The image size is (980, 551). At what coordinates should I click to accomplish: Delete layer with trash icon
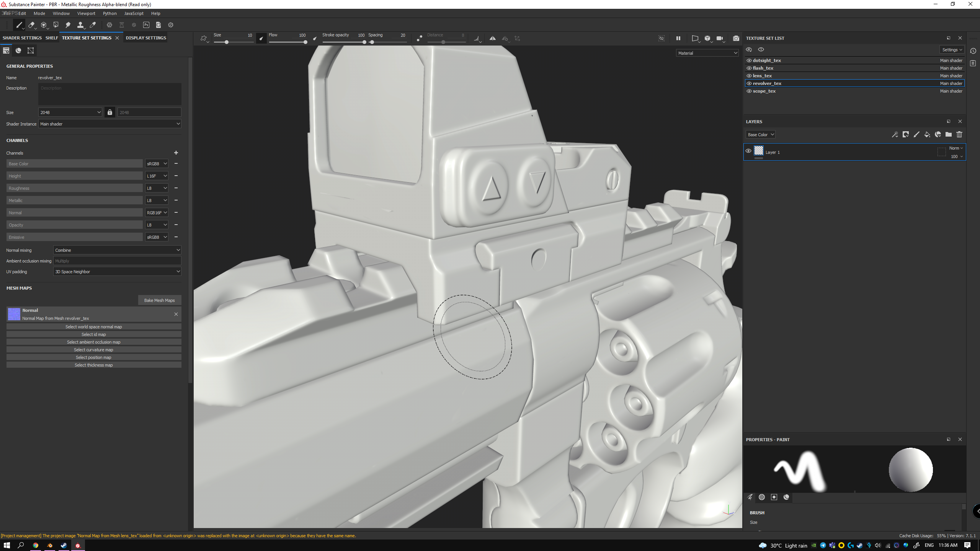point(959,134)
